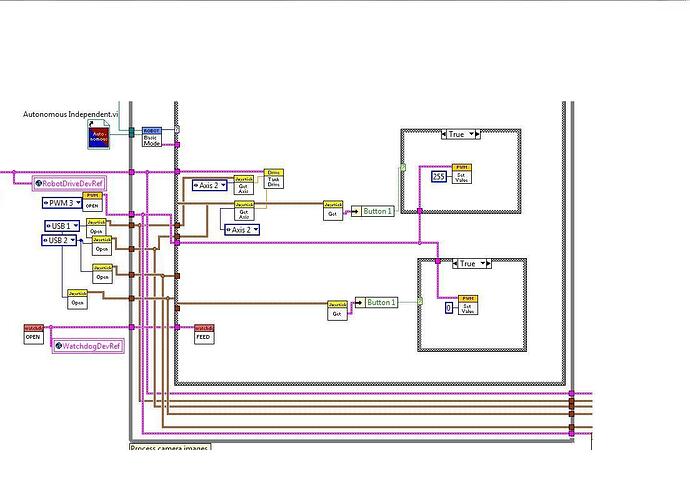This screenshot has width=690, height=500.
Task: Show previous case in lower case structure
Action: (x=455, y=264)
